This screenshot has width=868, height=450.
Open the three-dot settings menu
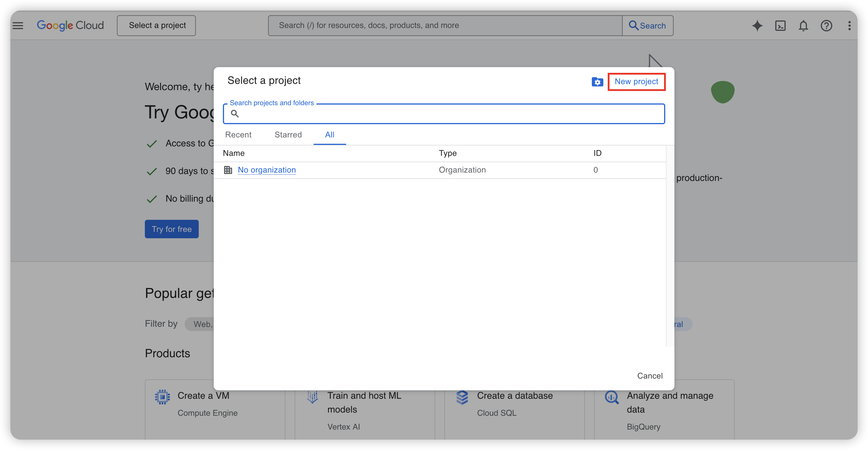pos(849,26)
